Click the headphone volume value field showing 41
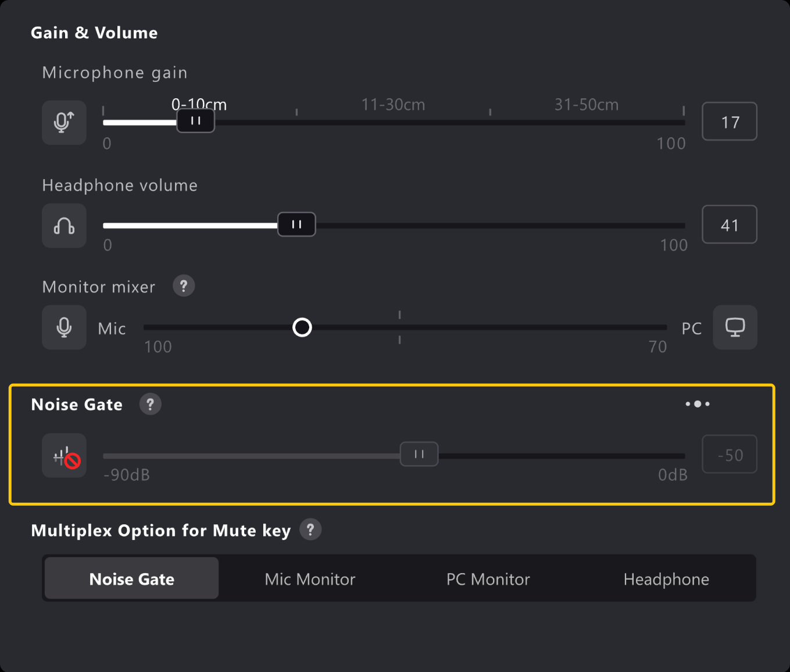Viewport: 790px width, 672px height. [x=730, y=225]
